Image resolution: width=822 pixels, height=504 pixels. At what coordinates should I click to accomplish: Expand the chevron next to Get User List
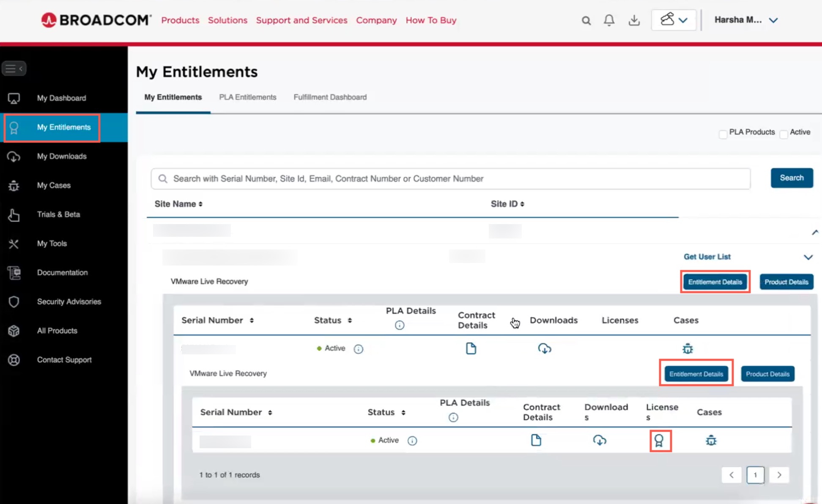808,257
